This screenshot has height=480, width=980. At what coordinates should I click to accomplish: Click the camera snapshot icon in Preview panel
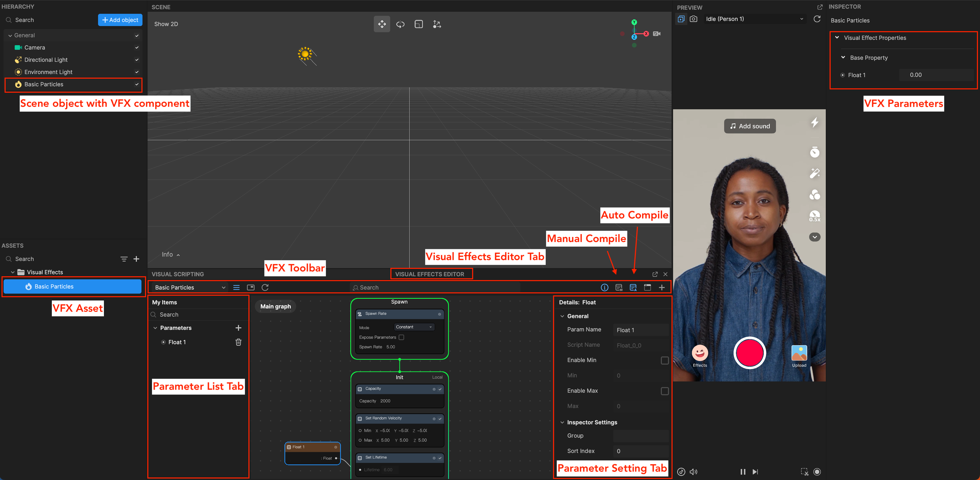(693, 19)
